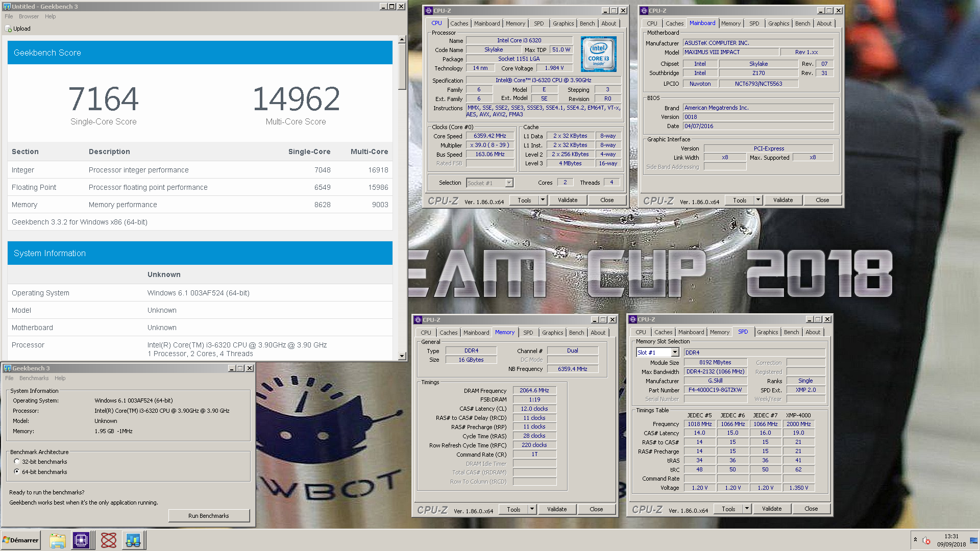980x551 pixels.
Task: Click Geekbench results scrollbar down arrow
Action: (402, 356)
